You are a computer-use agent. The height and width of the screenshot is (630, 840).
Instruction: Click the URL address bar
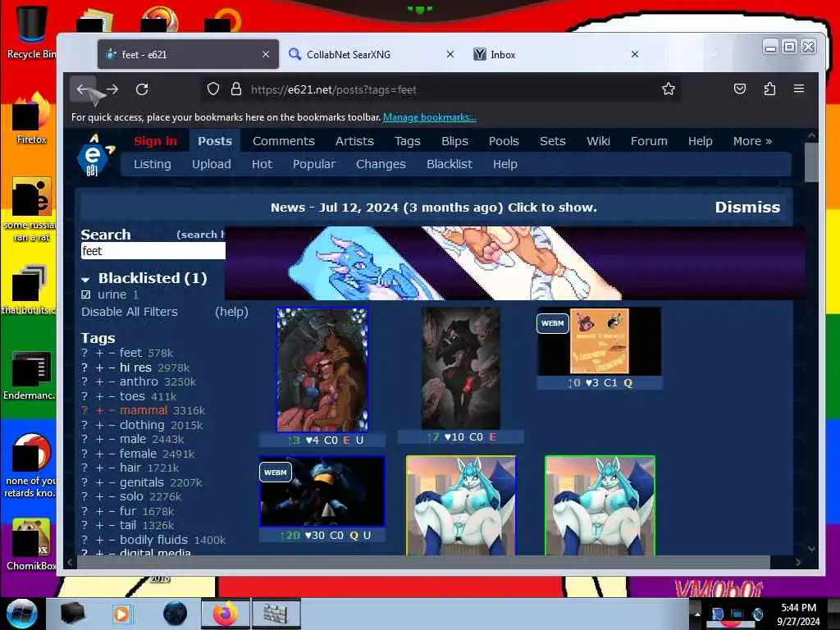[x=440, y=89]
